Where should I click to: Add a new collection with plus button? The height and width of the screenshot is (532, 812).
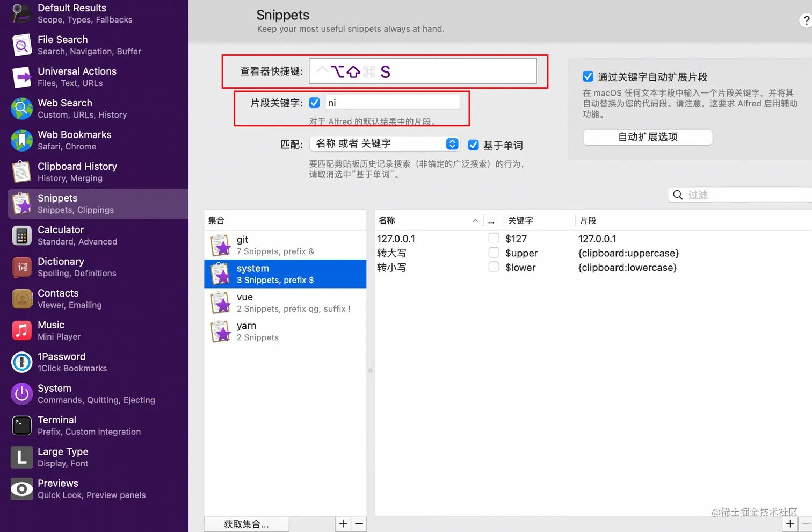click(x=343, y=524)
